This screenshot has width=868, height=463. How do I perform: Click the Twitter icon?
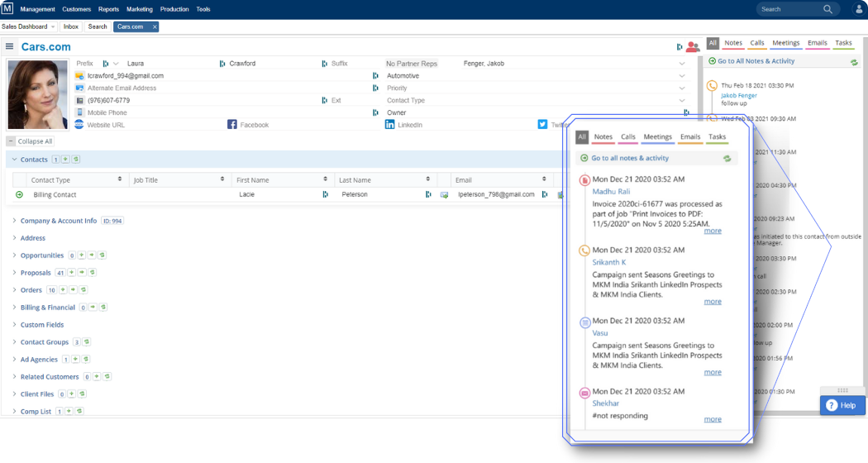tap(542, 125)
